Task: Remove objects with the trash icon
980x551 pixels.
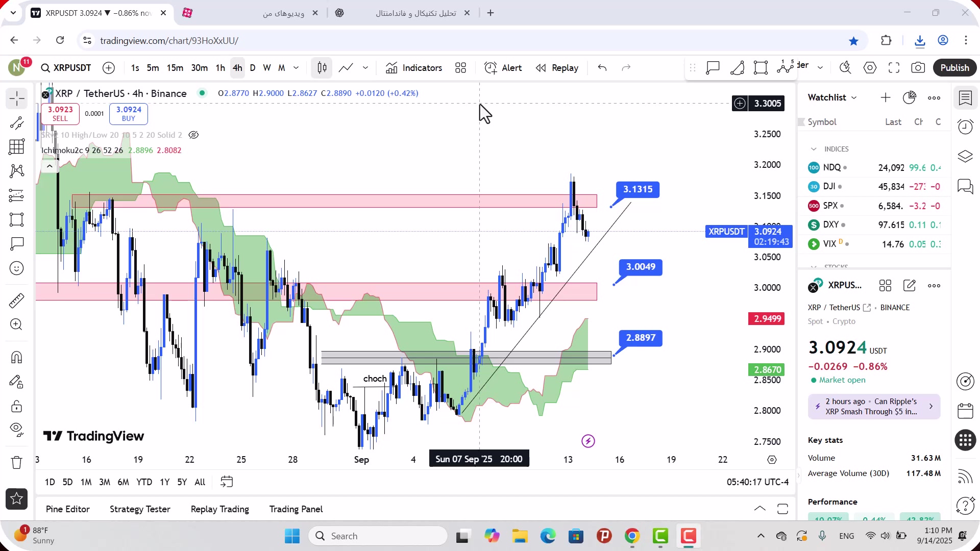Action: [17, 462]
